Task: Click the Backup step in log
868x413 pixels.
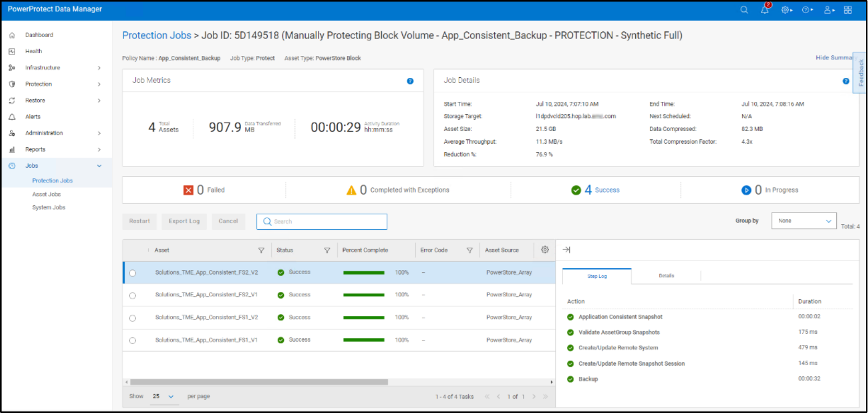Action: click(588, 379)
